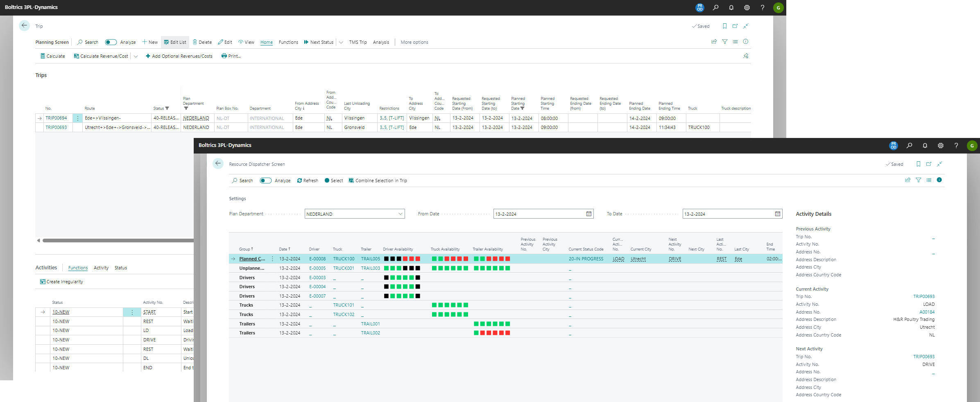This screenshot has height=402, width=980.
Task: Open A00184 address link in Activity Details
Action: [927, 312]
